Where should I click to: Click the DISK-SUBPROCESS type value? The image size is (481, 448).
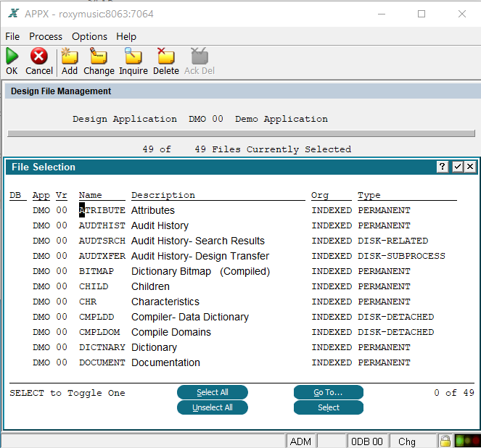[x=401, y=256]
